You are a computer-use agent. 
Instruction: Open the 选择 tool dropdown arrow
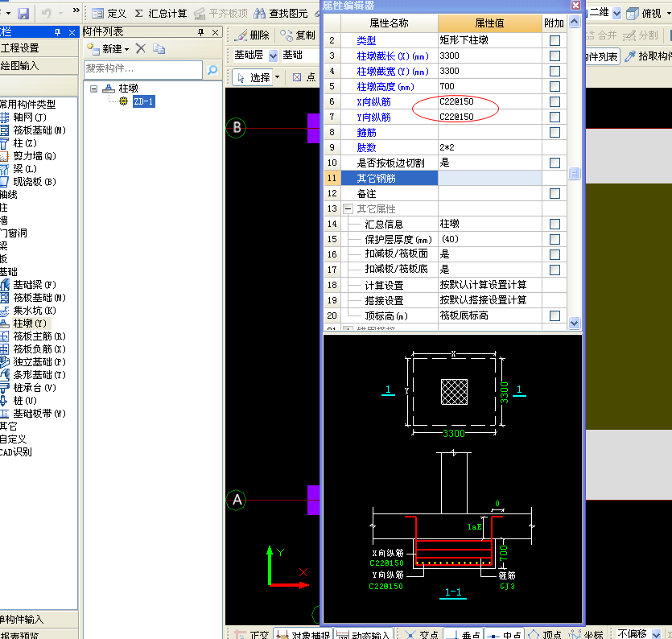coord(277,77)
